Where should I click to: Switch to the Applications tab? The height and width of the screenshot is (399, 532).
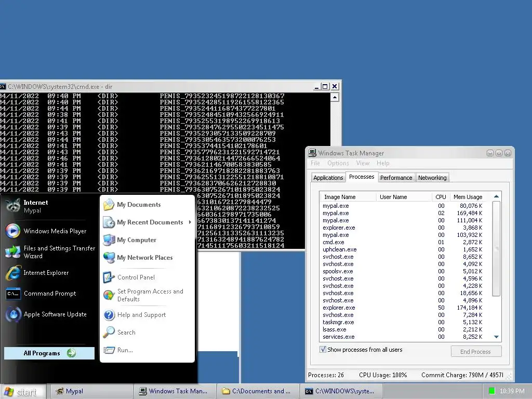328,178
